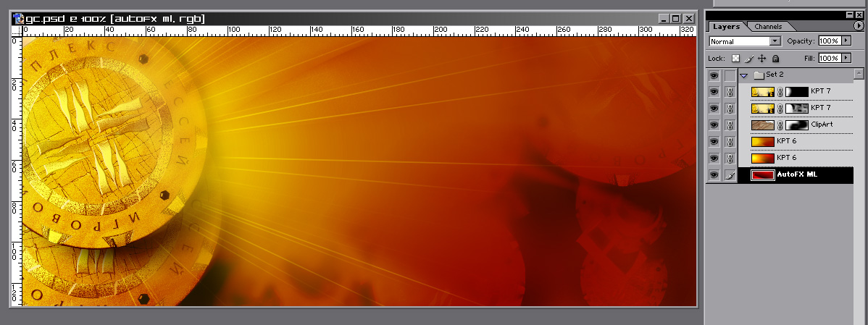This screenshot has width=868, height=325.
Task: Click the Set 2 folder icon
Action: pyautogui.click(x=759, y=75)
